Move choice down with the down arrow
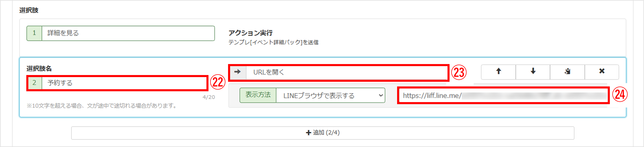Screen dimensions: 644x147 533,72
